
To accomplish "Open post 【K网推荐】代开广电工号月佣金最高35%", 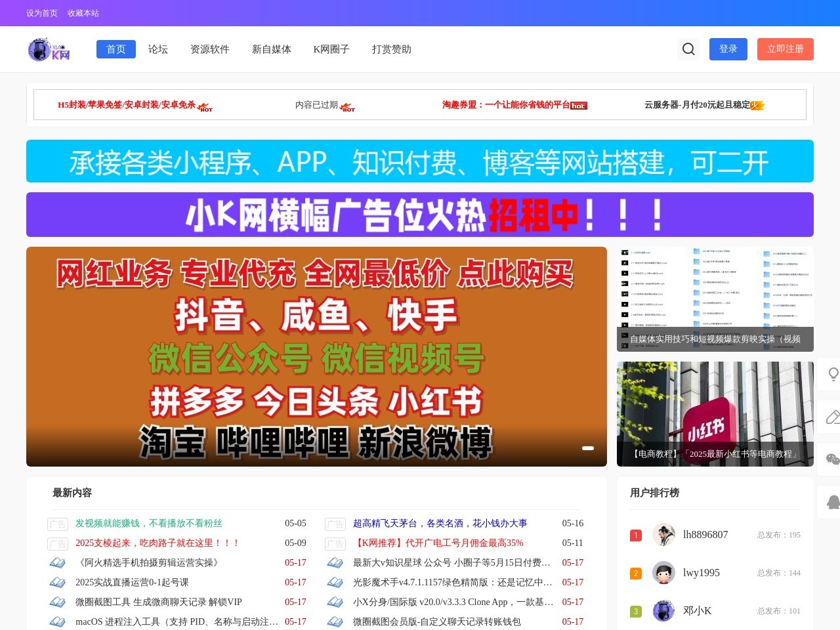I will point(438,543).
